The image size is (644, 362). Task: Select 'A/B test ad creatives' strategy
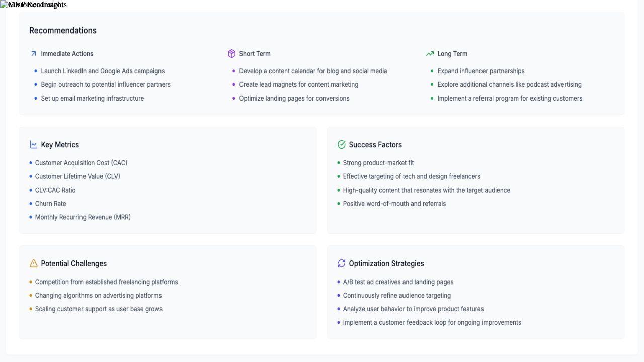398,282
